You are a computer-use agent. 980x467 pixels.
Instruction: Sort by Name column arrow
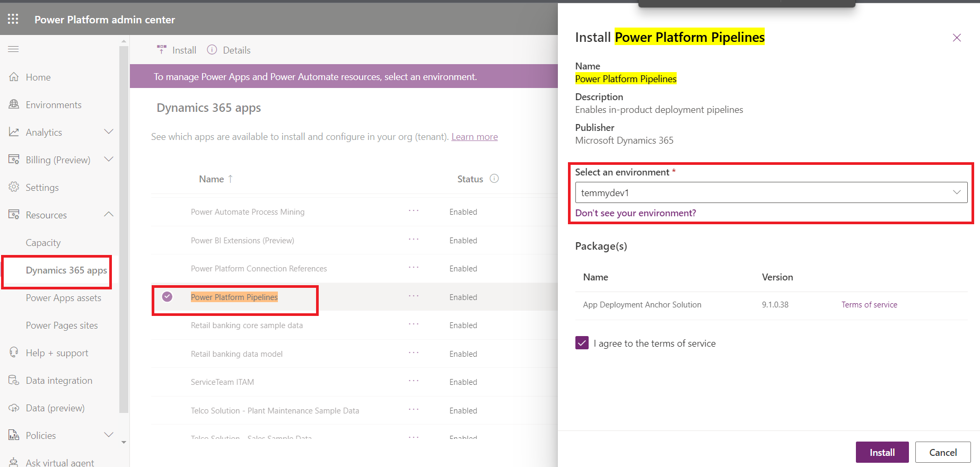[230, 179]
